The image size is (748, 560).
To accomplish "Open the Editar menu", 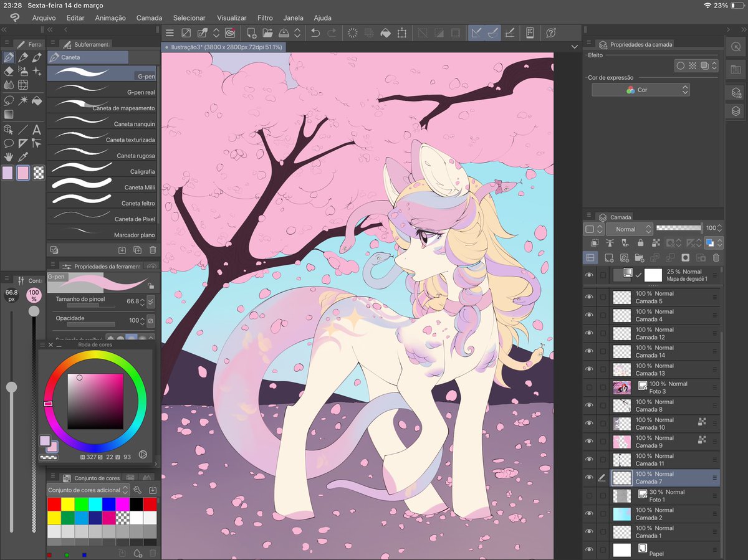I will point(75,18).
